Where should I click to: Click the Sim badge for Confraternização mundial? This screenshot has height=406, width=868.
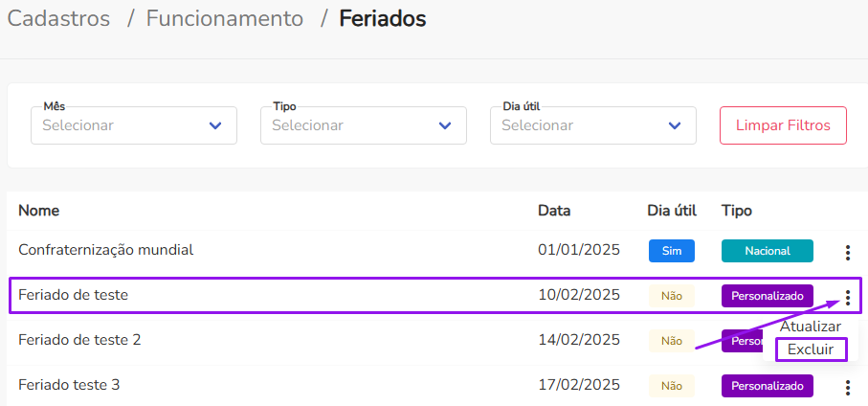click(672, 251)
